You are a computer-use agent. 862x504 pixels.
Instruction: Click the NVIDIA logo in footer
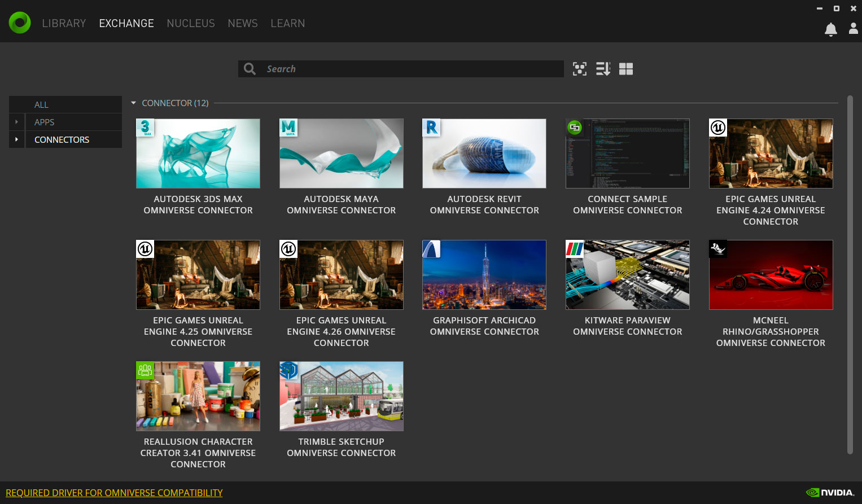point(830,493)
